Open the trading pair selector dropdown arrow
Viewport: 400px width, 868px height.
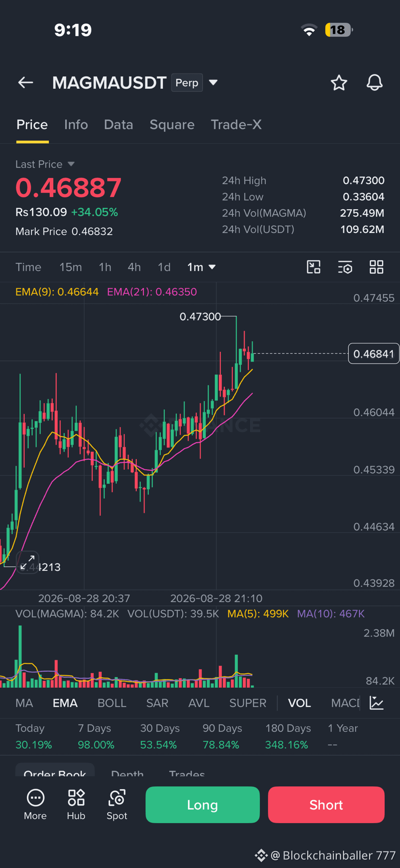click(x=213, y=83)
